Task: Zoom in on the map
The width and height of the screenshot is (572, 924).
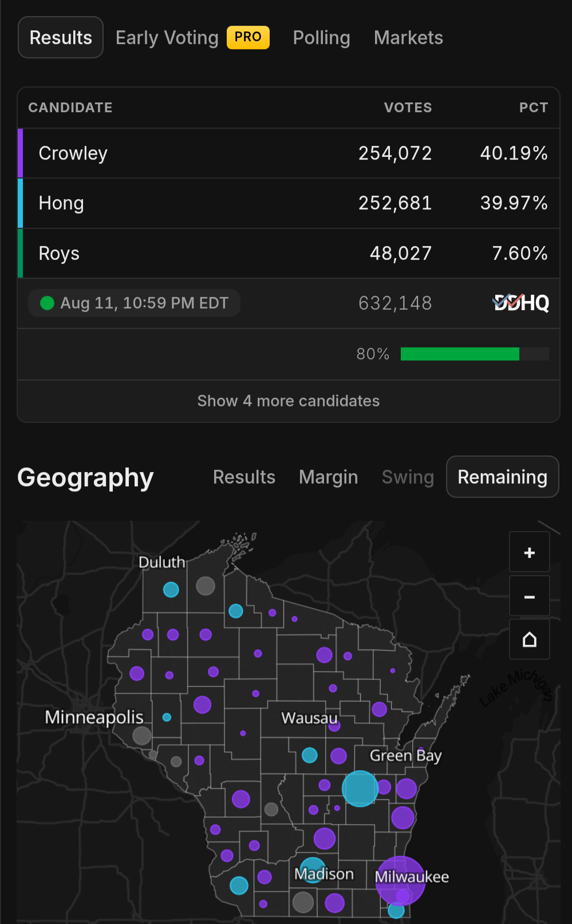Action: tap(530, 552)
